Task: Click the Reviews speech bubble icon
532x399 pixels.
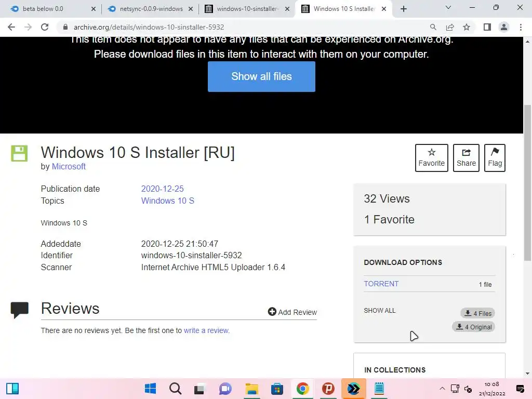Action: [19, 310]
